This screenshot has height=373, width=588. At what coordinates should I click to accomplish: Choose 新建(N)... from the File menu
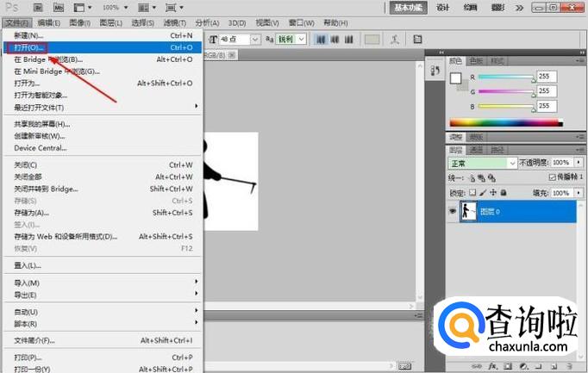[103, 35]
